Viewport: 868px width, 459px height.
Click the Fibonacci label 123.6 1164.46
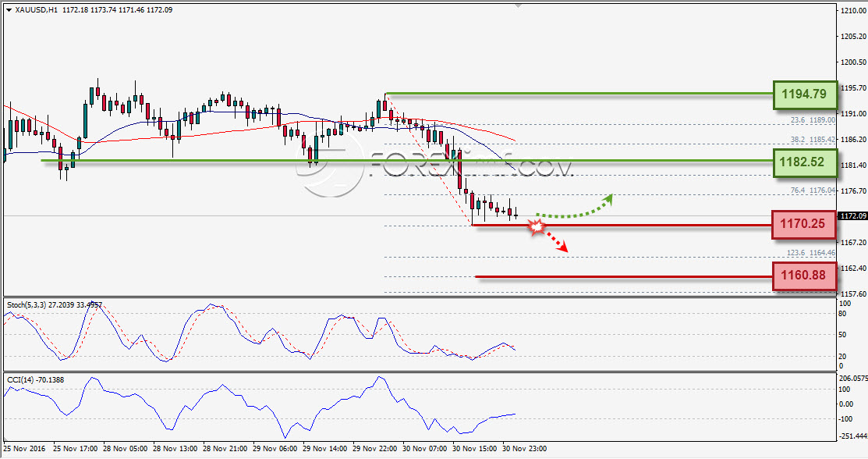[x=811, y=253]
